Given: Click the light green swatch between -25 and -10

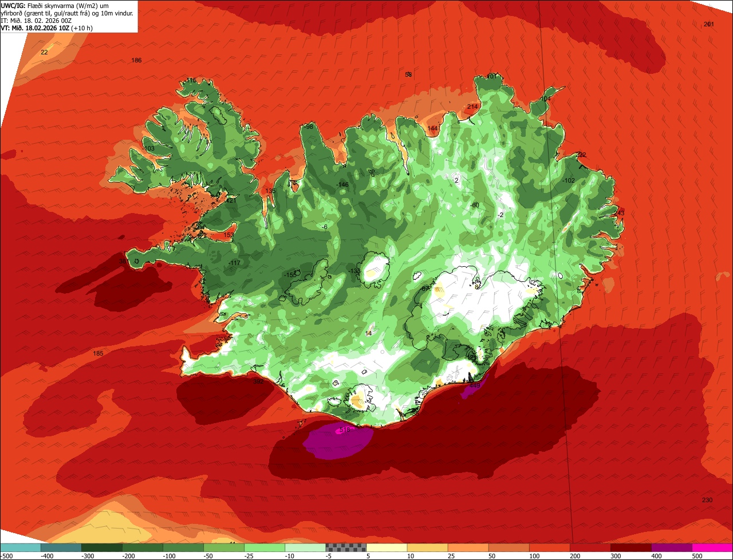Looking at the screenshot, I should [264, 547].
